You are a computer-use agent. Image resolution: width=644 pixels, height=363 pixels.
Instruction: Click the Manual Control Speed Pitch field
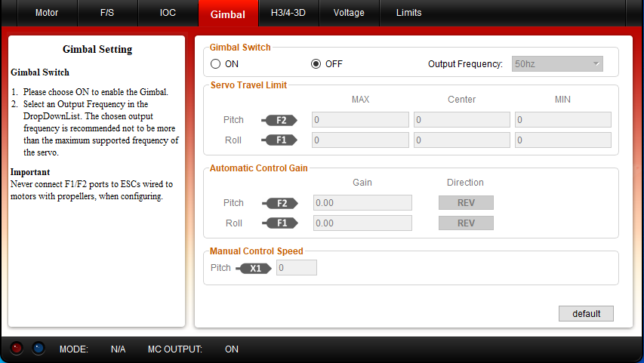click(x=297, y=268)
